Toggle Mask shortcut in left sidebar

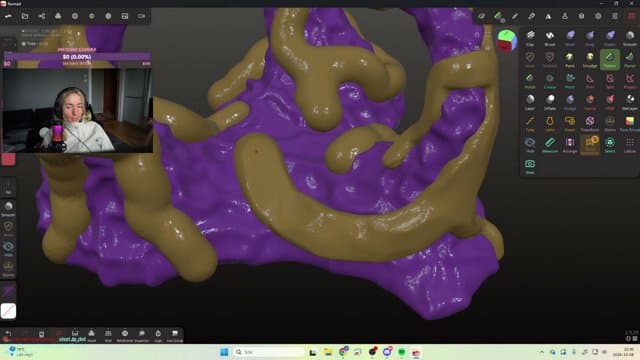click(x=8, y=229)
